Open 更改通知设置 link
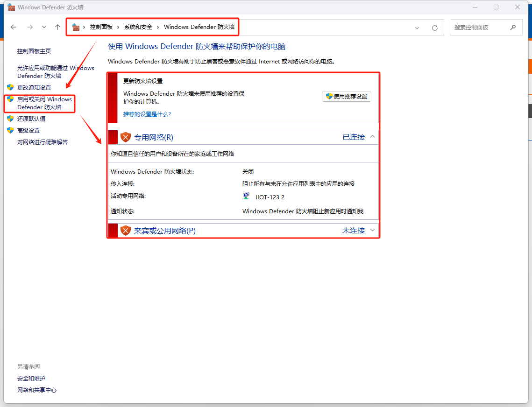Viewport: 532px width, 407px height. click(x=34, y=87)
